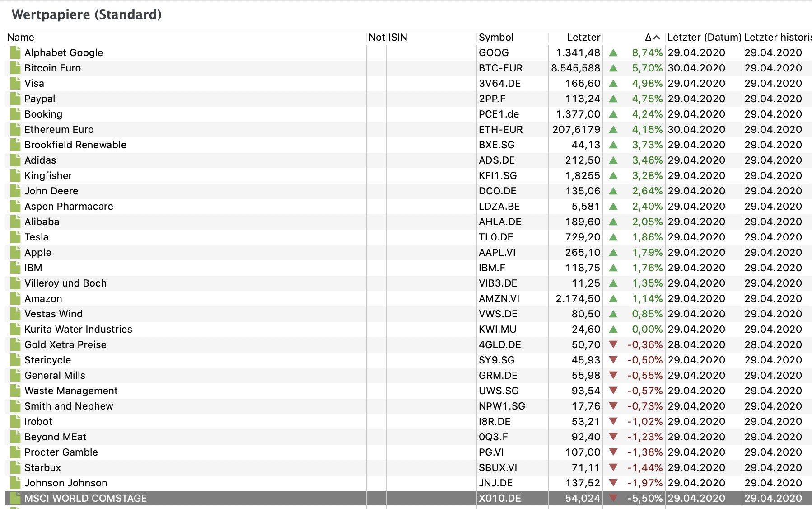
Task: Click the file icon beside Irobot
Action: (x=15, y=421)
